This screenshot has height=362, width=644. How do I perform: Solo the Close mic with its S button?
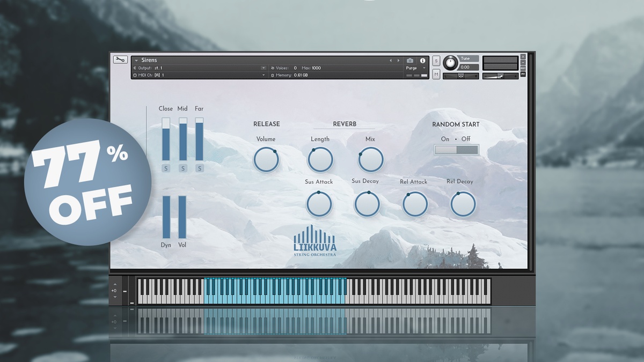point(166,168)
